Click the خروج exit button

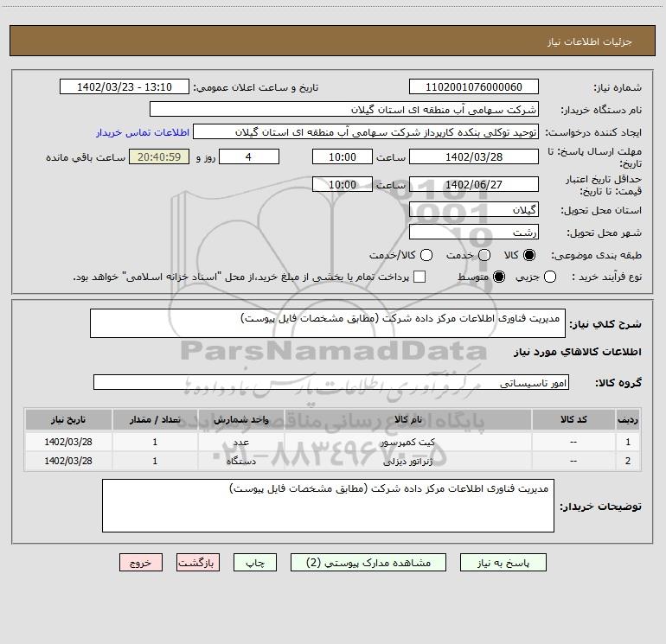141,563
